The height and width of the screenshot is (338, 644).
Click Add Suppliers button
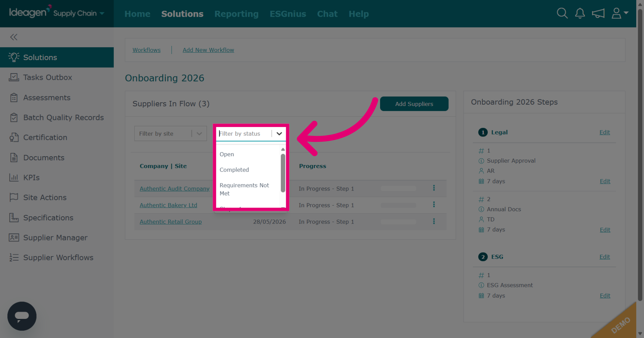pos(414,104)
